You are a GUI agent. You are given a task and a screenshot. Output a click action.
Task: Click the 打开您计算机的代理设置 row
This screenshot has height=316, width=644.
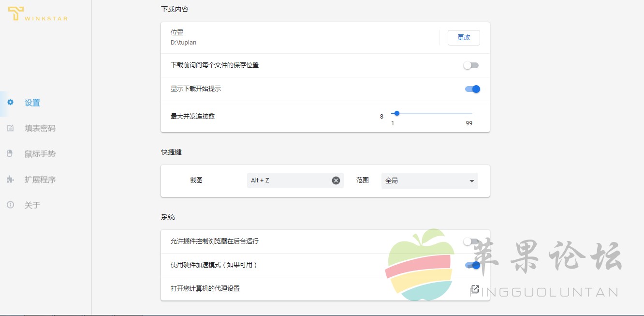(x=325, y=289)
